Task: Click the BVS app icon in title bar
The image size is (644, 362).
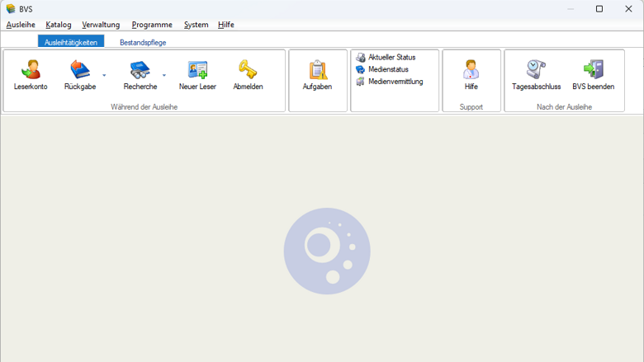Action: [11, 8]
